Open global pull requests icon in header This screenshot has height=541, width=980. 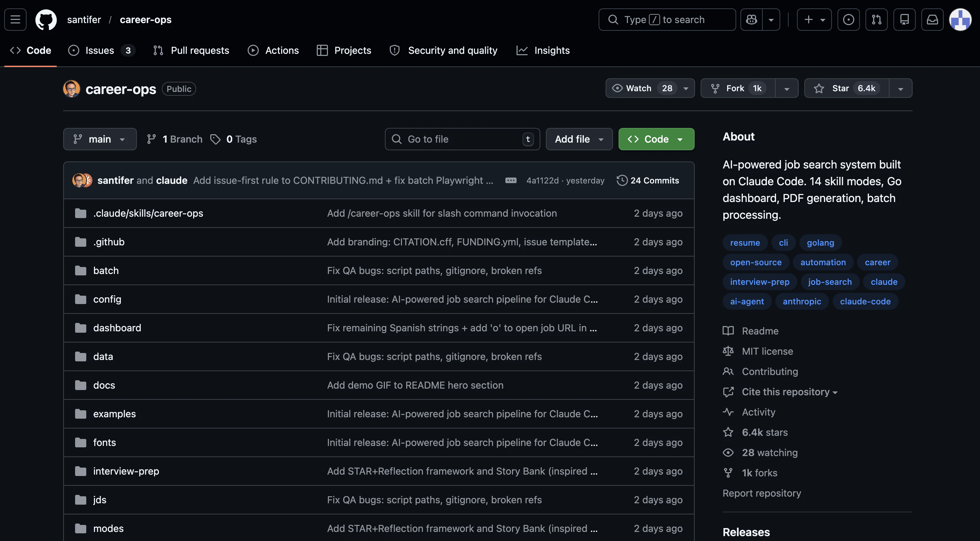click(x=877, y=20)
